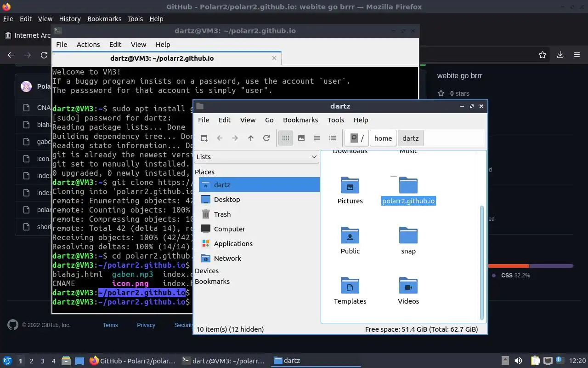Select Applications in Places sidebar
The height and width of the screenshot is (368, 588).
259,244
